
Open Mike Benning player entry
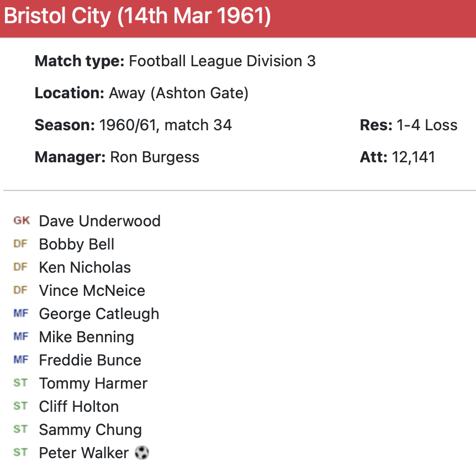86,337
